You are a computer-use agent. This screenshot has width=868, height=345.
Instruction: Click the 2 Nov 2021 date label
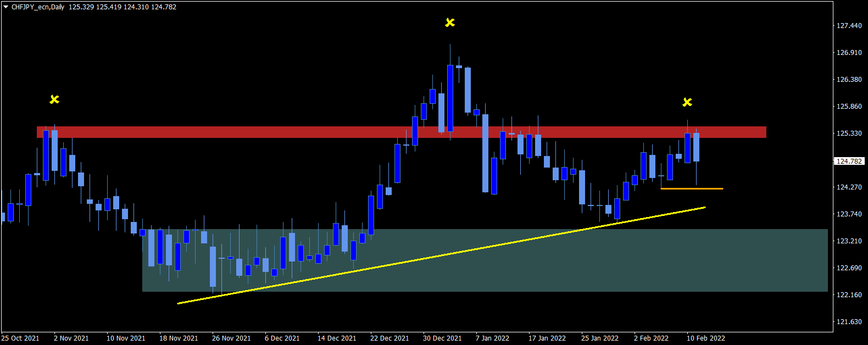point(71,338)
